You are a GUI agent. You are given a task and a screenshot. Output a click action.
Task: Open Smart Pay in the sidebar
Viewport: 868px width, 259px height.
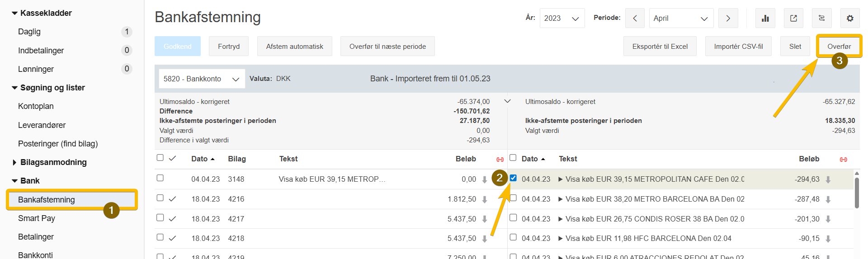(37, 218)
